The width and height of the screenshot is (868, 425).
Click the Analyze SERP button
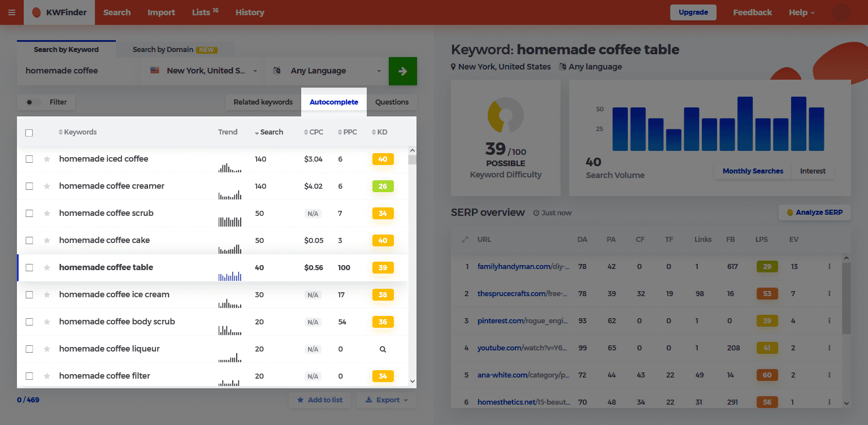tap(814, 212)
